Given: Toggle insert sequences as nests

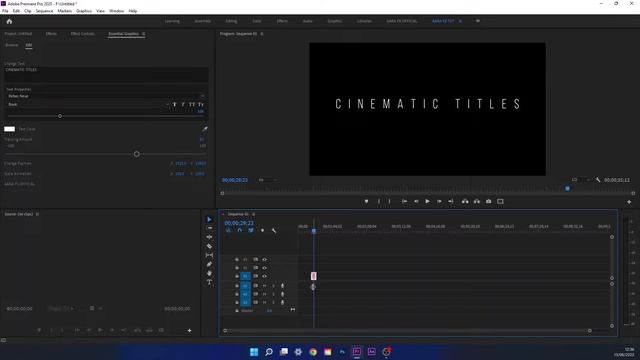Looking at the screenshot, I should click(228, 231).
